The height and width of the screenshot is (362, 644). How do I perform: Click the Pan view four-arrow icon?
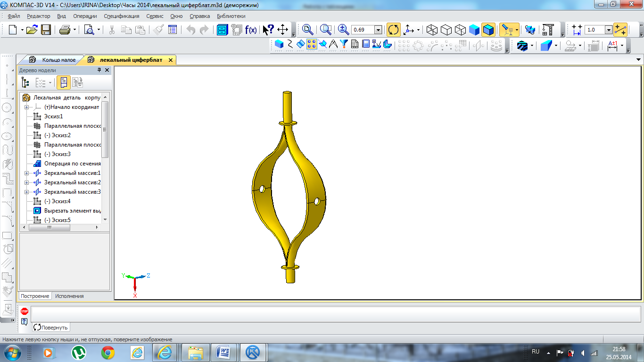pos(282,30)
